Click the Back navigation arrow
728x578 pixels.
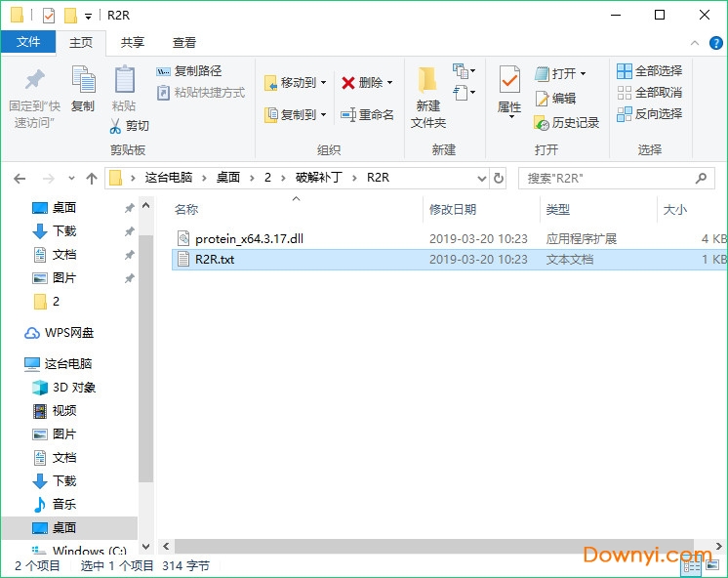20,179
